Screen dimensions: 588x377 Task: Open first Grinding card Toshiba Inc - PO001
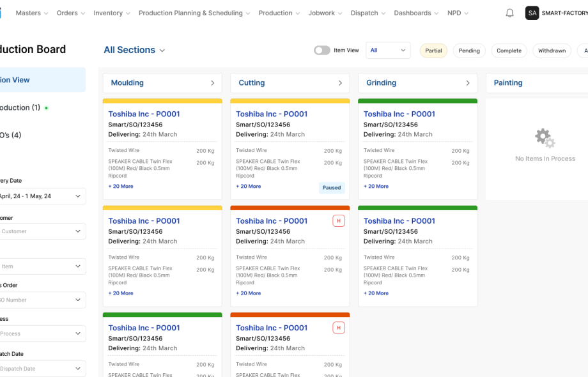coord(399,114)
